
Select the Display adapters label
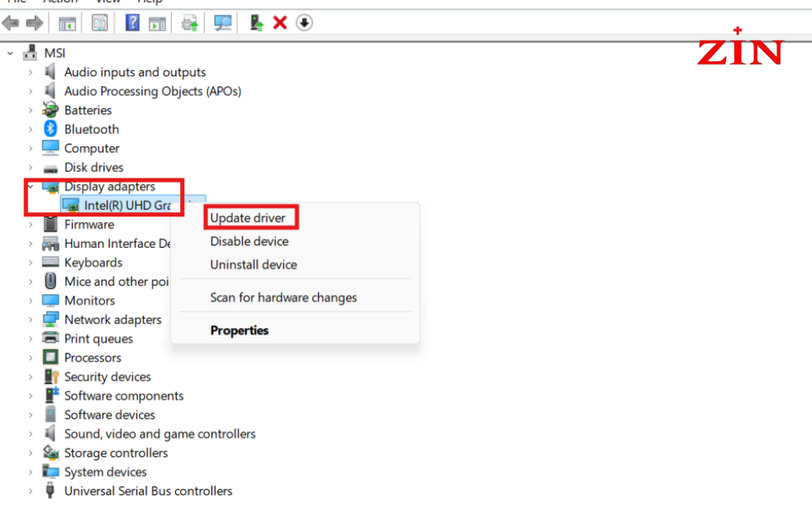click(109, 187)
